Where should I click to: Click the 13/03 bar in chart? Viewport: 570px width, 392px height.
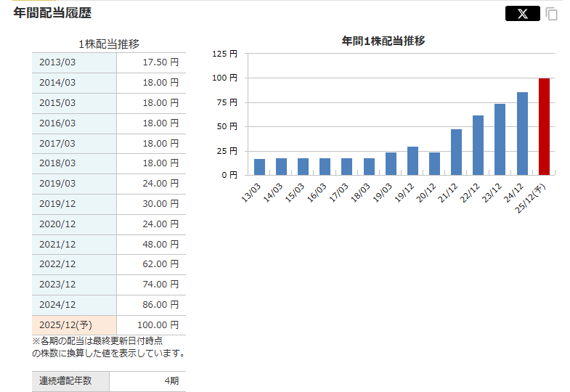(x=259, y=167)
